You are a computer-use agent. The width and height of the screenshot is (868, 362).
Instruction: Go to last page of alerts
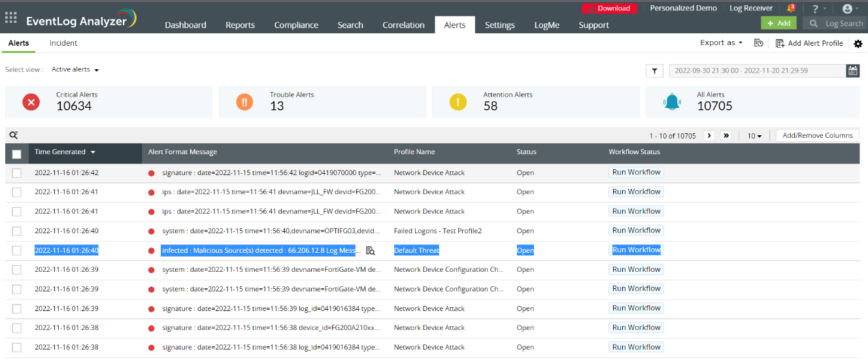coord(726,135)
